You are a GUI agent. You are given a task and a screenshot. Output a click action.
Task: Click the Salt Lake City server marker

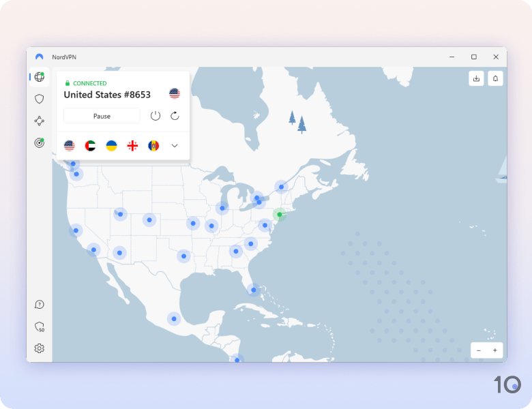pos(121,214)
